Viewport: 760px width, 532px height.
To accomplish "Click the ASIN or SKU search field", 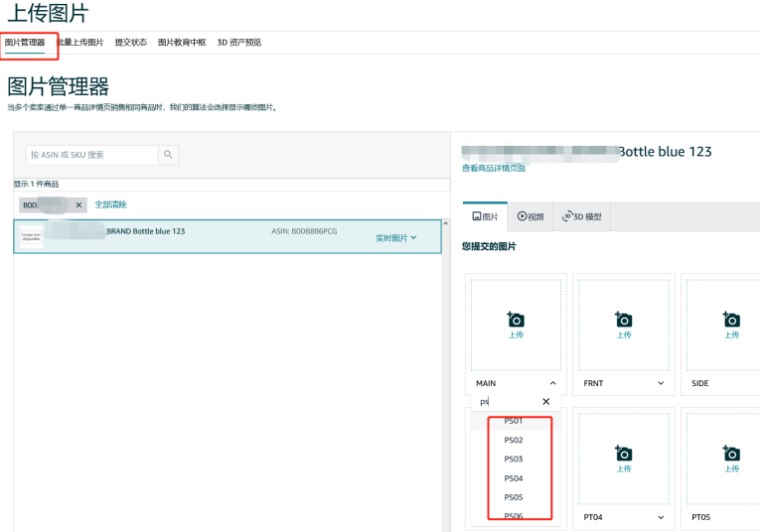I will tap(91, 155).
